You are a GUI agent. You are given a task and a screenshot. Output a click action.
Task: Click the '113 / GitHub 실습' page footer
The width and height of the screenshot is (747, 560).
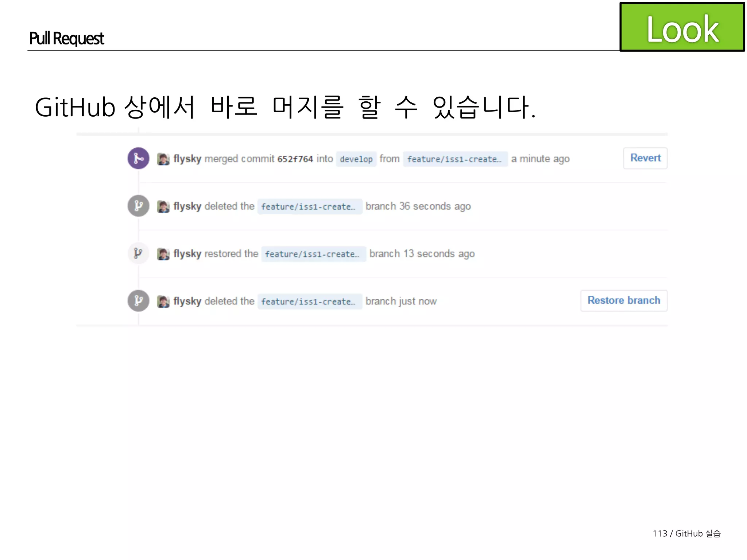click(x=686, y=533)
